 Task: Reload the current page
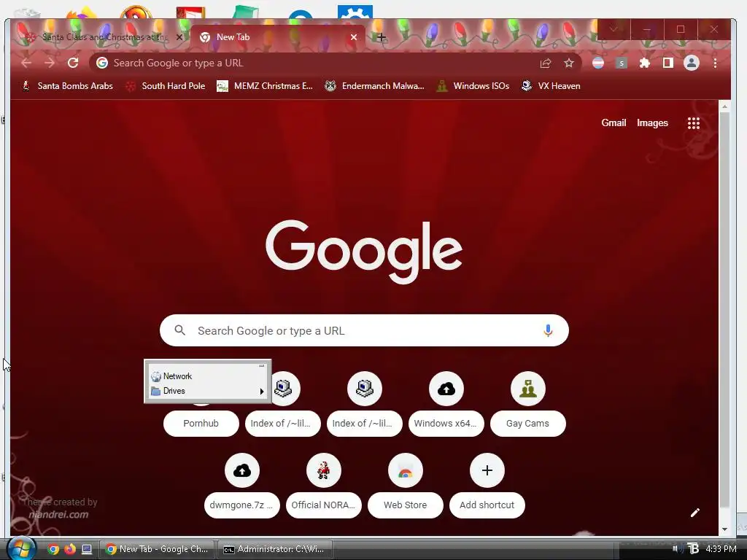pyautogui.click(x=73, y=63)
